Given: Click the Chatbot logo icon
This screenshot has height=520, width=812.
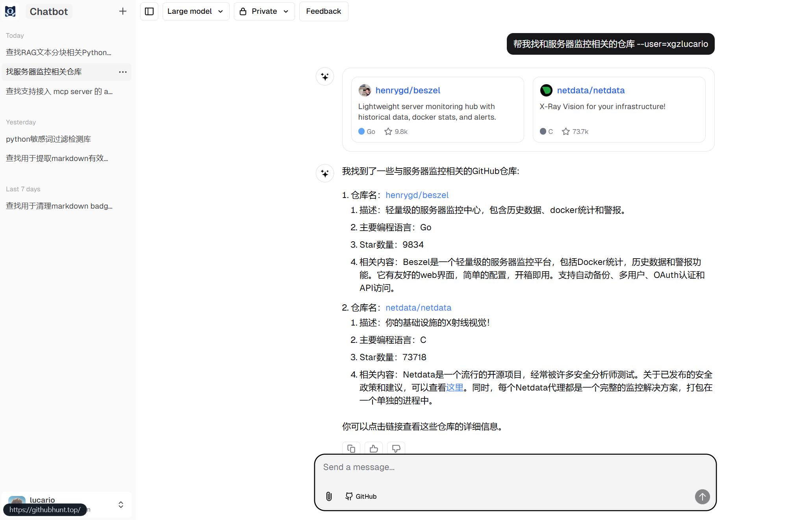Looking at the screenshot, I should click(x=10, y=11).
